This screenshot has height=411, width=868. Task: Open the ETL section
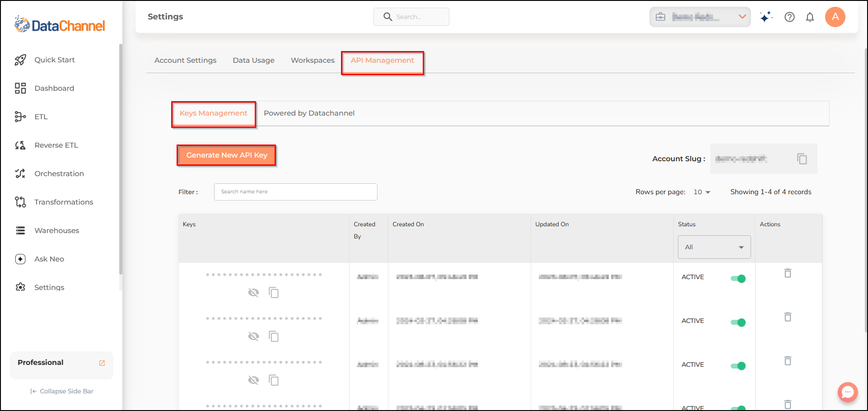point(31,117)
